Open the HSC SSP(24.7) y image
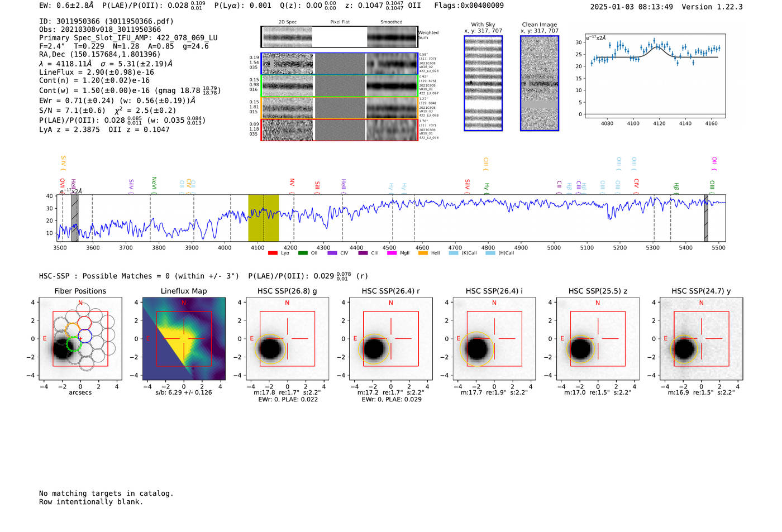 coord(701,338)
